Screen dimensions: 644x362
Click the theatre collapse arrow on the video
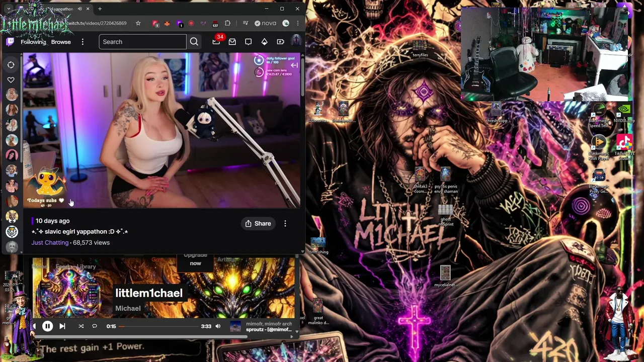point(294,65)
